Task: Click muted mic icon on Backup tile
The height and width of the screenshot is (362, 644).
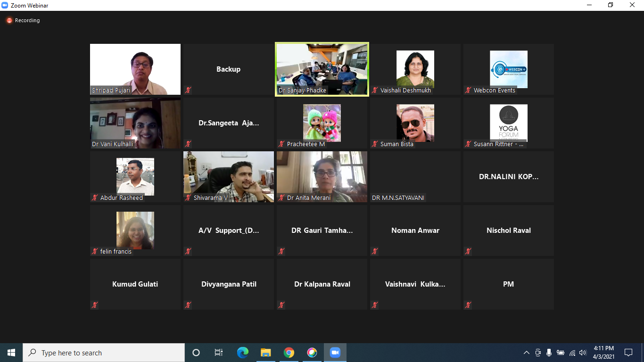Action: (188, 90)
